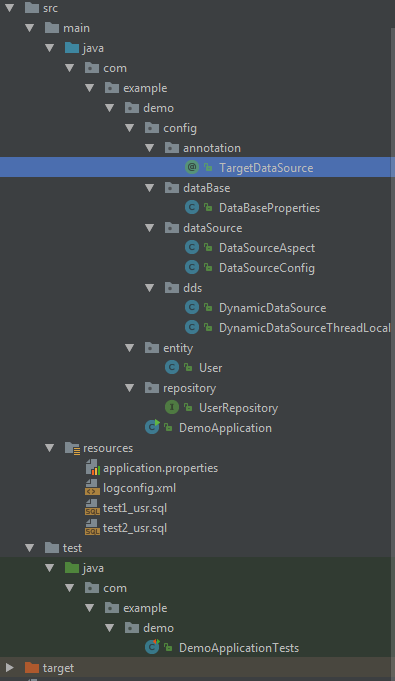The height and width of the screenshot is (681, 395).
Task: Click the interface icon beside UserRepository
Action: click(x=172, y=407)
